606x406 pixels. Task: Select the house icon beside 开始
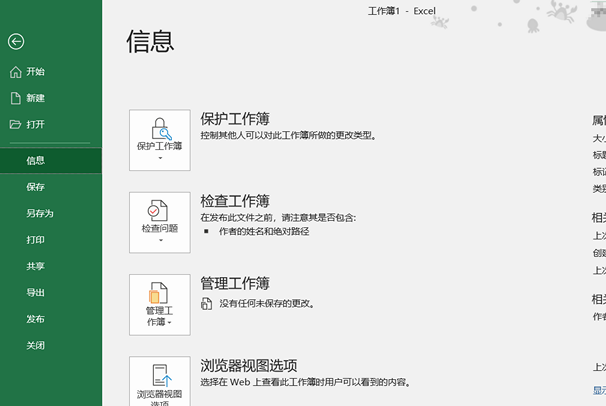[x=15, y=72]
